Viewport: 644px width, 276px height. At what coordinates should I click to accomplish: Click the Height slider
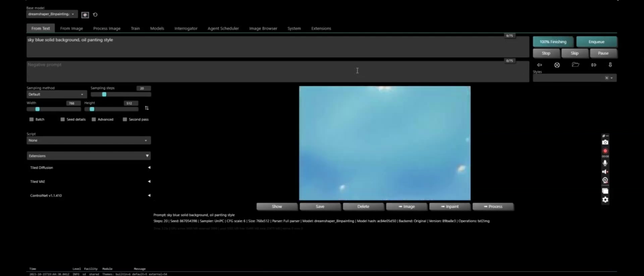111,109
